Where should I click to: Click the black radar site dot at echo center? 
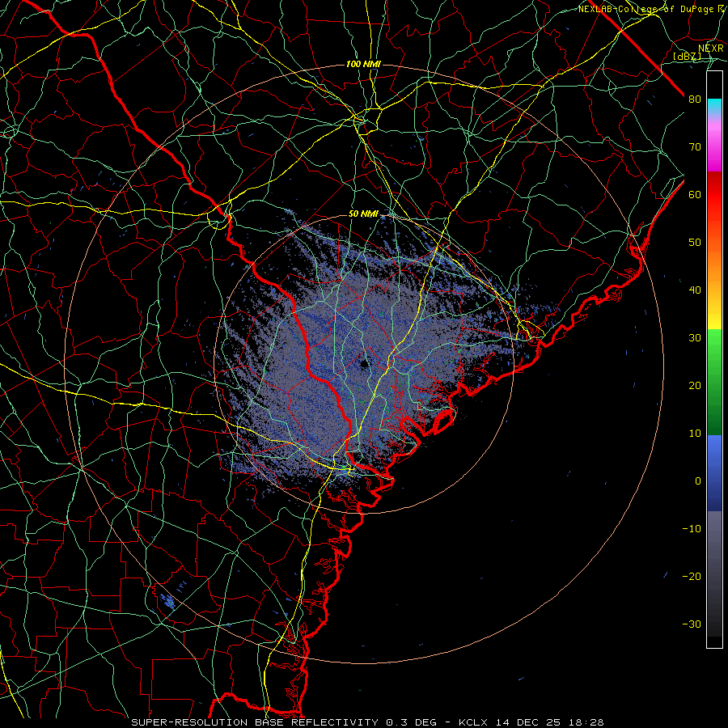click(365, 364)
